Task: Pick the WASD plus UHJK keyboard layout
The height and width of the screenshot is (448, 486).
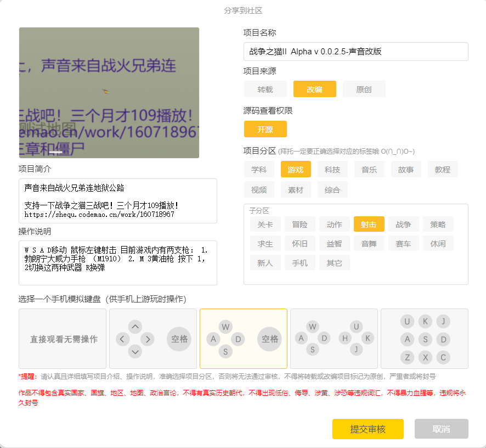Action: point(334,339)
